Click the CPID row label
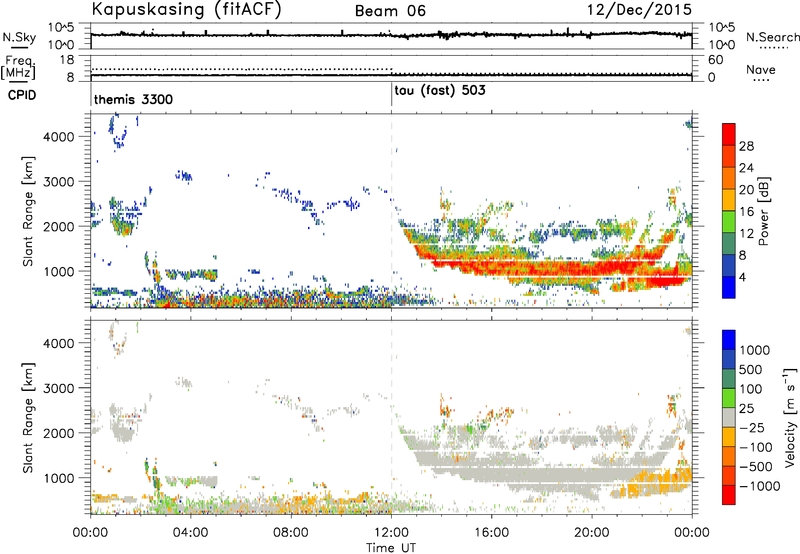Screen dimensions: 800x554 click(x=22, y=95)
